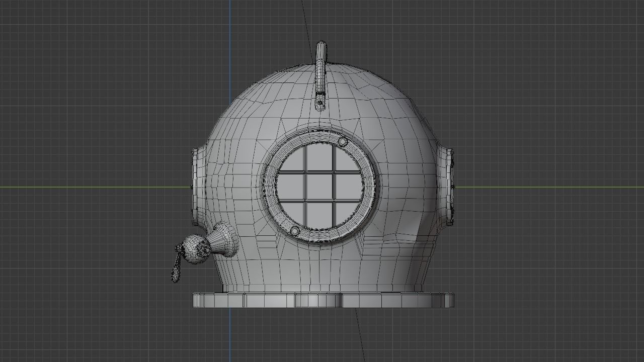Click the pipe fitting on top of the helmet
The height and width of the screenshot is (362, 644).
coord(320,75)
